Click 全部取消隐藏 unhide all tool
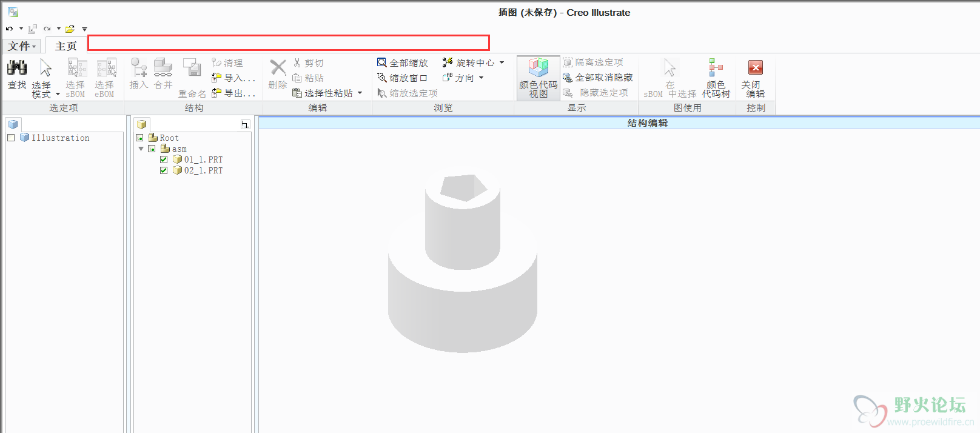 pyautogui.click(x=598, y=78)
